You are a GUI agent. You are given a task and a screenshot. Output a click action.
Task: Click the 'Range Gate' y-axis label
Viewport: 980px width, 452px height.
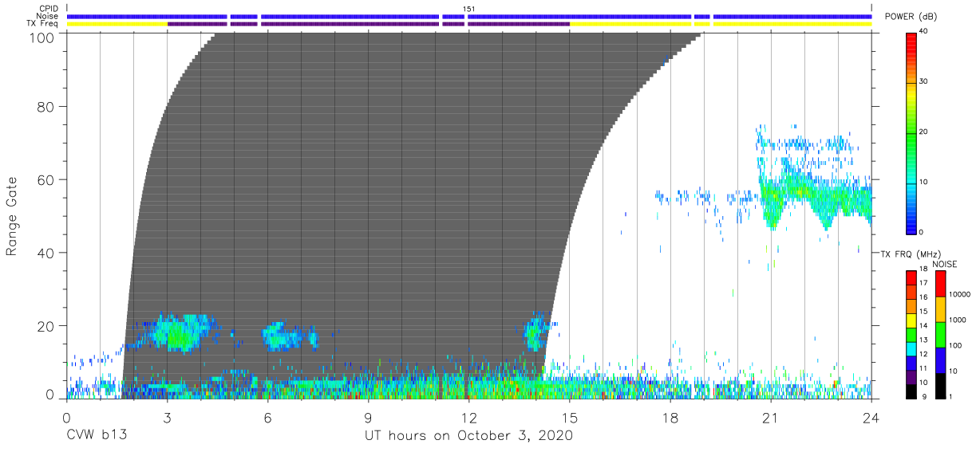point(12,216)
